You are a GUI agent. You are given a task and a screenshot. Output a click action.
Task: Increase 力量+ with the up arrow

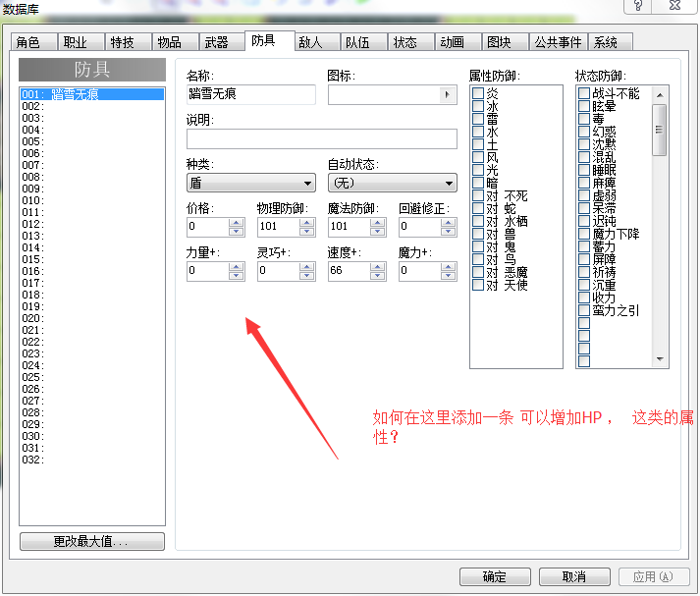click(237, 266)
